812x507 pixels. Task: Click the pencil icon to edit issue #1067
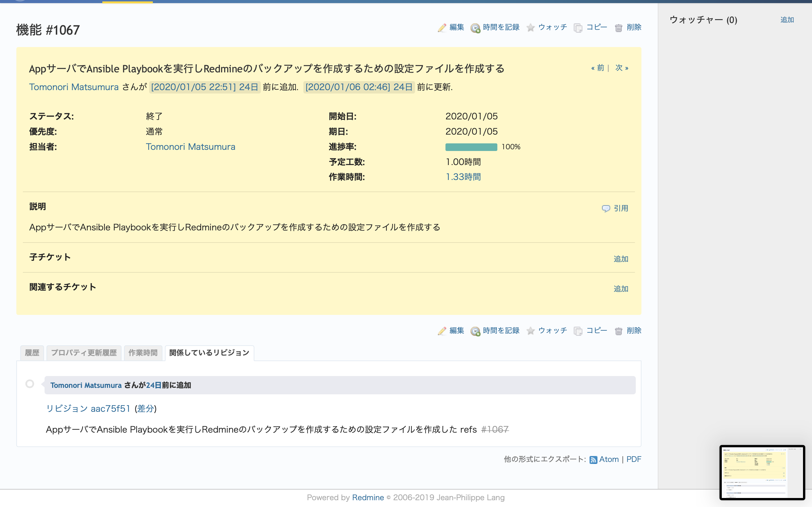pos(442,28)
